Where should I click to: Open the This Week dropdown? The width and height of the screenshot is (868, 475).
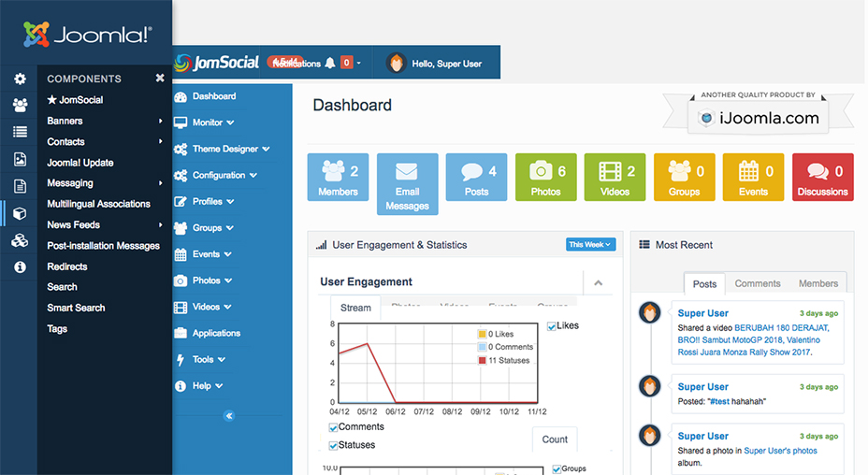[x=590, y=244]
